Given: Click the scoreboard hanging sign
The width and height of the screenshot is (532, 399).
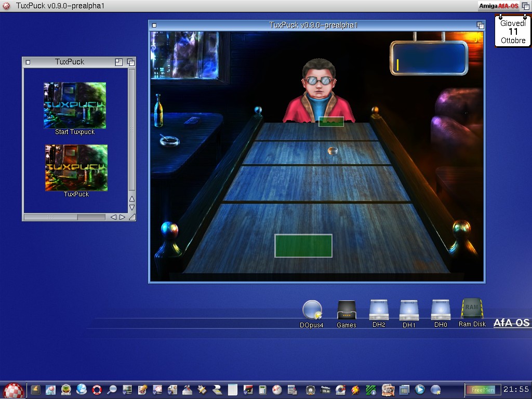Looking at the screenshot, I should tap(429, 58).
